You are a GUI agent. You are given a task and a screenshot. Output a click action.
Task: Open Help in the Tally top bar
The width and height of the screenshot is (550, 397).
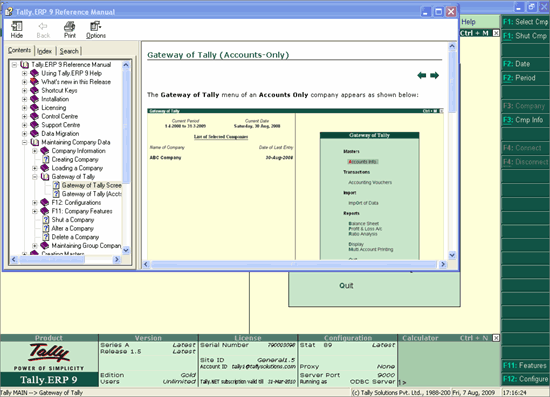(x=468, y=22)
